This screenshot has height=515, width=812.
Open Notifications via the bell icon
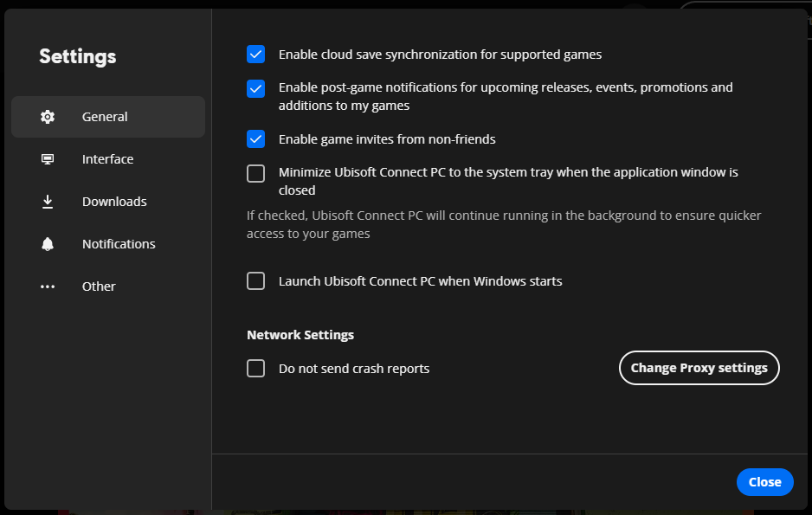48,243
